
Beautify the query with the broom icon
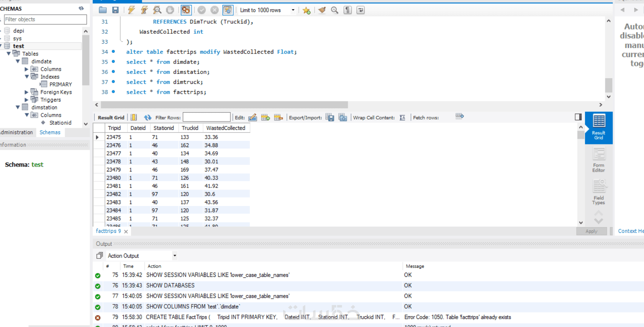(x=322, y=10)
